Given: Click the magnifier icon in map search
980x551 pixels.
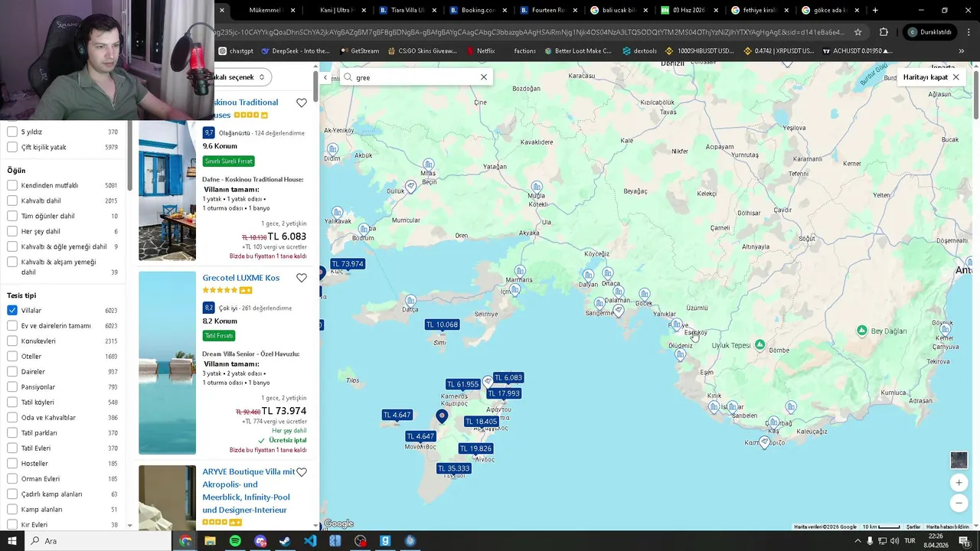Looking at the screenshot, I should coord(348,77).
